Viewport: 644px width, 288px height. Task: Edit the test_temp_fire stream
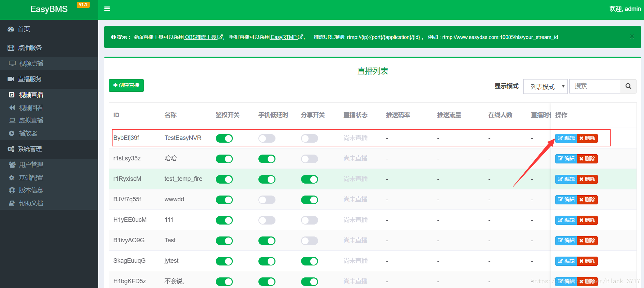point(566,179)
